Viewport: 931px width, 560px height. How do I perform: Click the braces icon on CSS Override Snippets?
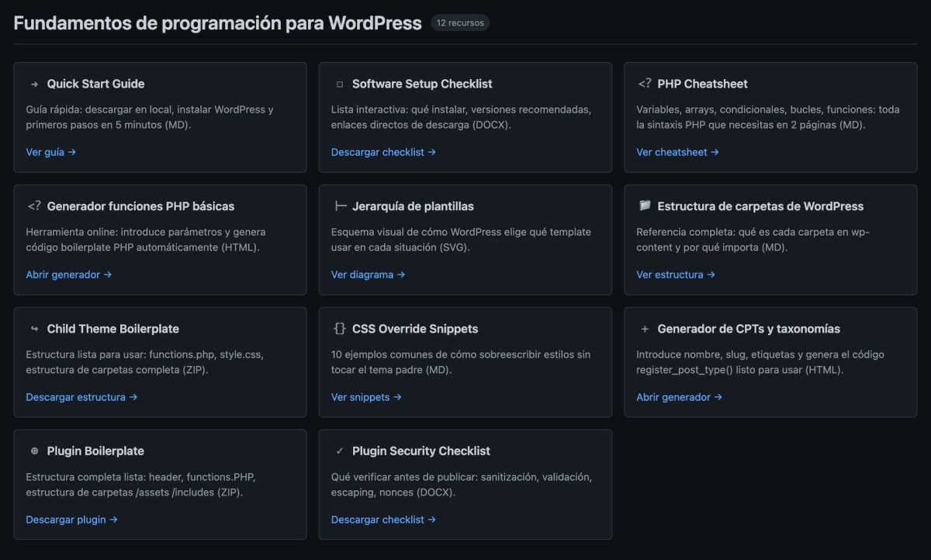pyautogui.click(x=339, y=328)
